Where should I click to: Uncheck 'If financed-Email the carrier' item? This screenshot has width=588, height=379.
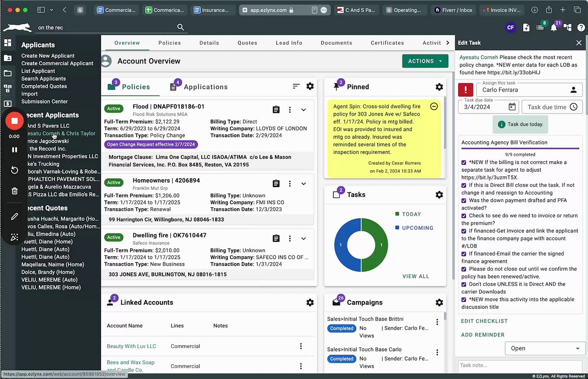[464, 254]
